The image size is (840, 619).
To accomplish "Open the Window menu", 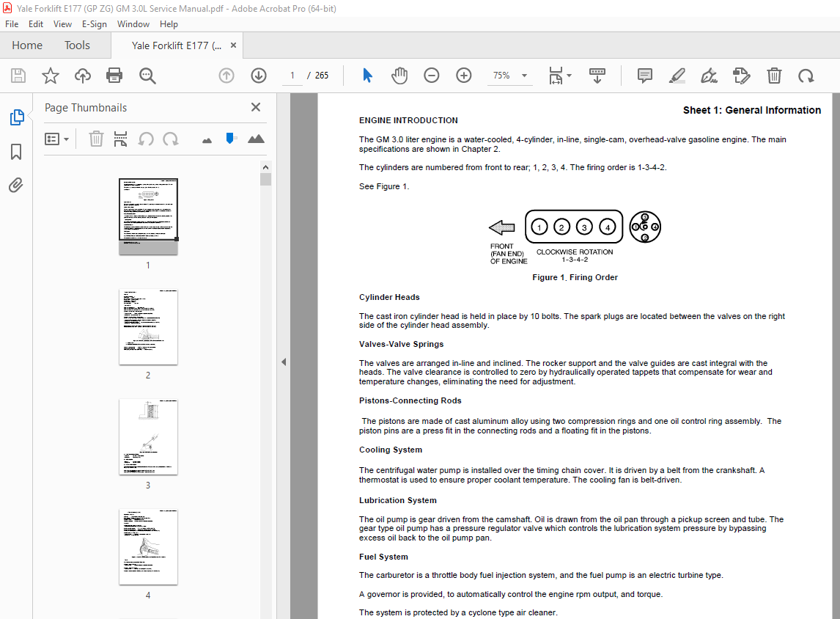I will tap(133, 24).
